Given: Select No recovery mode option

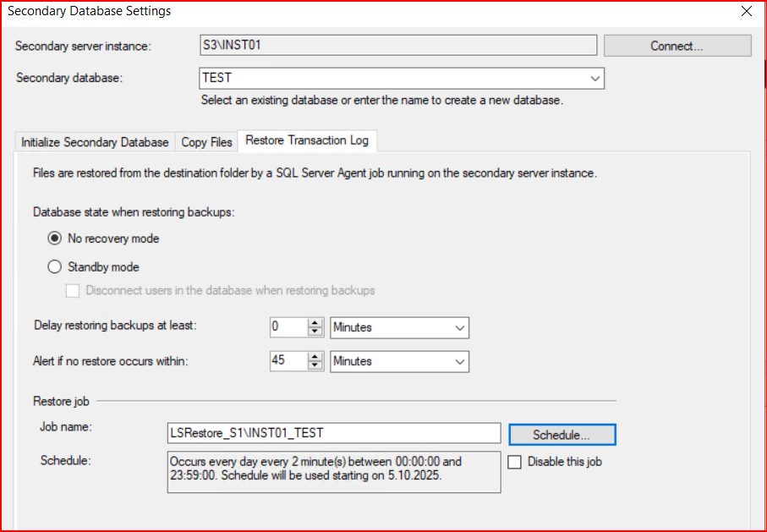Looking at the screenshot, I should pyautogui.click(x=55, y=239).
